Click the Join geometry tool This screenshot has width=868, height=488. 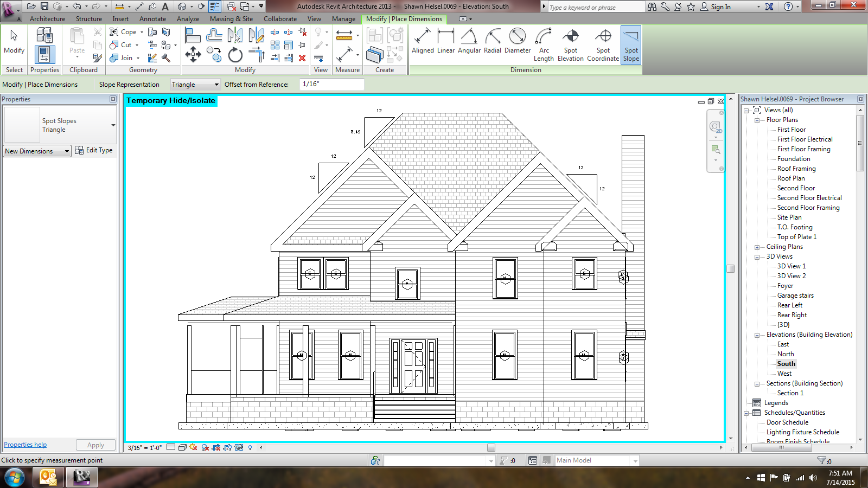click(121, 58)
